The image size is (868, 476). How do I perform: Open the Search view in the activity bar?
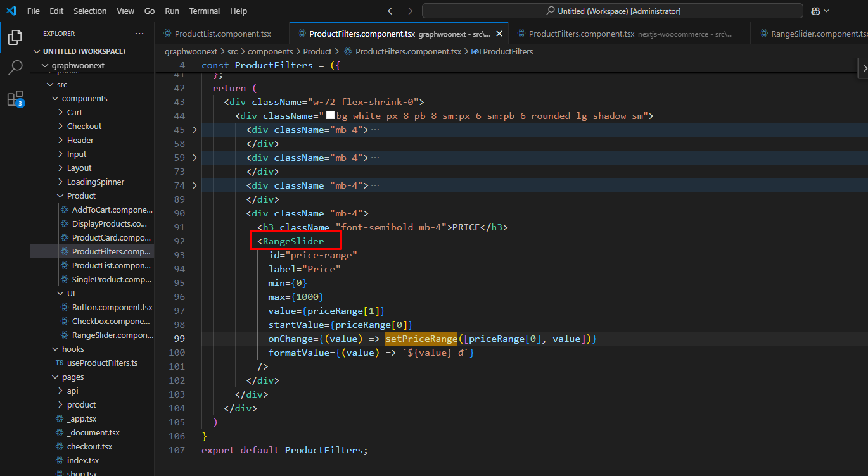(15, 68)
